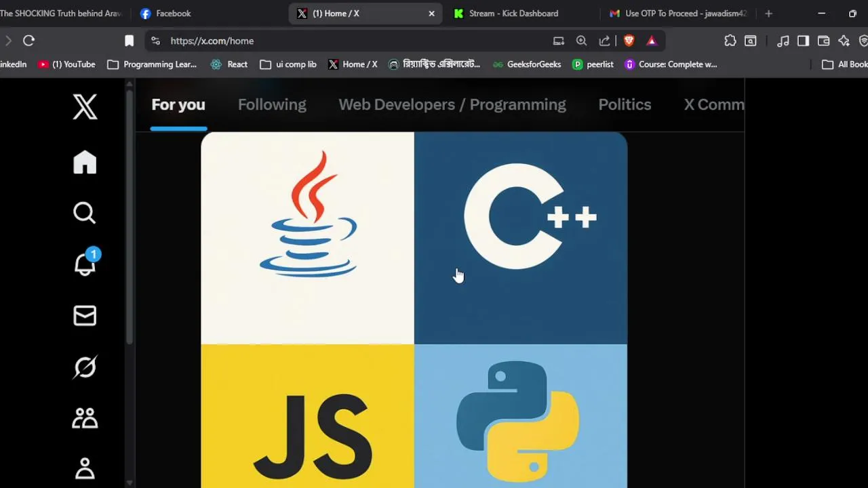The width and height of the screenshot is (868, 488).
Task: Open (1) YouTube bookmark
Action: [66, 64]
